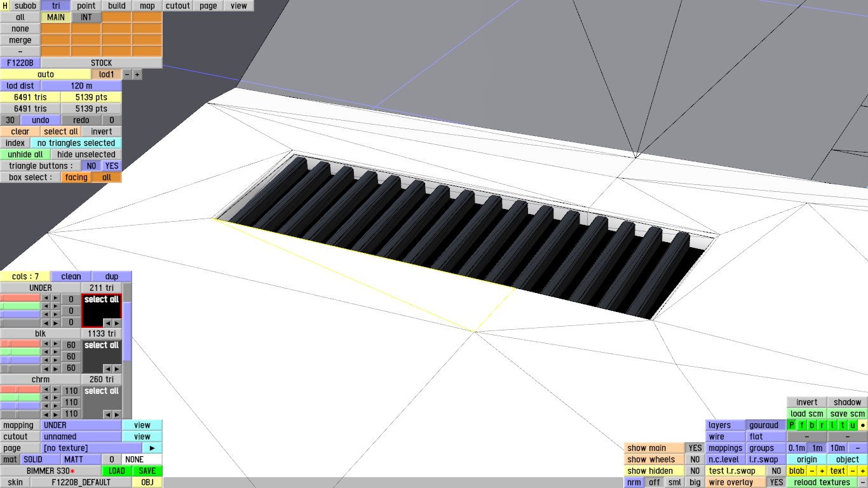Select layer f in the layer letters
This screenshot has height=488, width=868.
pyautogui.click(x=802, y=425)
